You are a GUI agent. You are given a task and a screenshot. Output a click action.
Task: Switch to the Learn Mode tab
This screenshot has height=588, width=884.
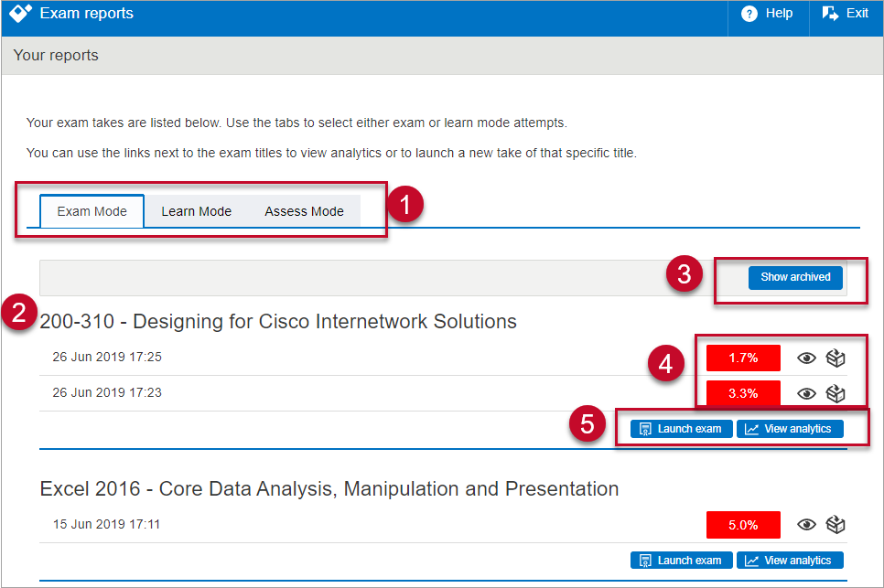197,211
